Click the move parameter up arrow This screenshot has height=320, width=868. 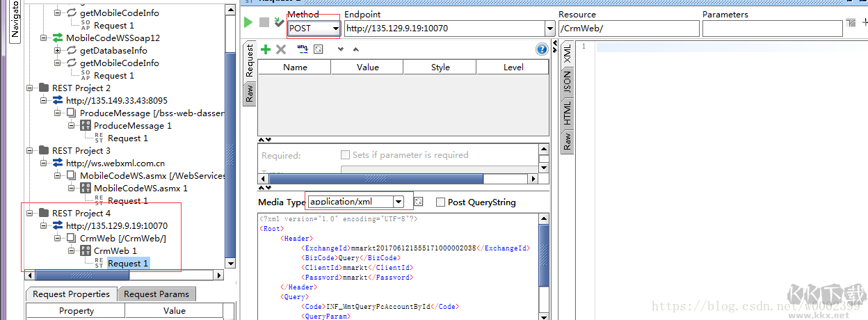(356, 49)
